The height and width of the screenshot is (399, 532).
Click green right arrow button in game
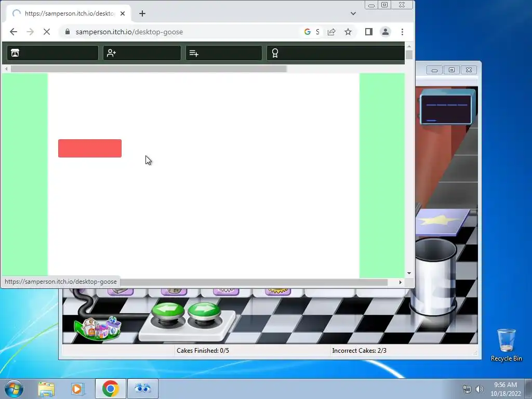[x=204, y=310]
